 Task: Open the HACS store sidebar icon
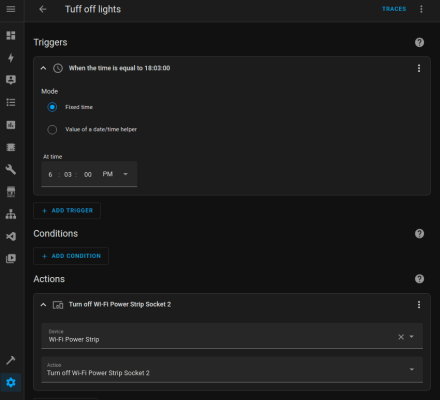click(11, 192)
